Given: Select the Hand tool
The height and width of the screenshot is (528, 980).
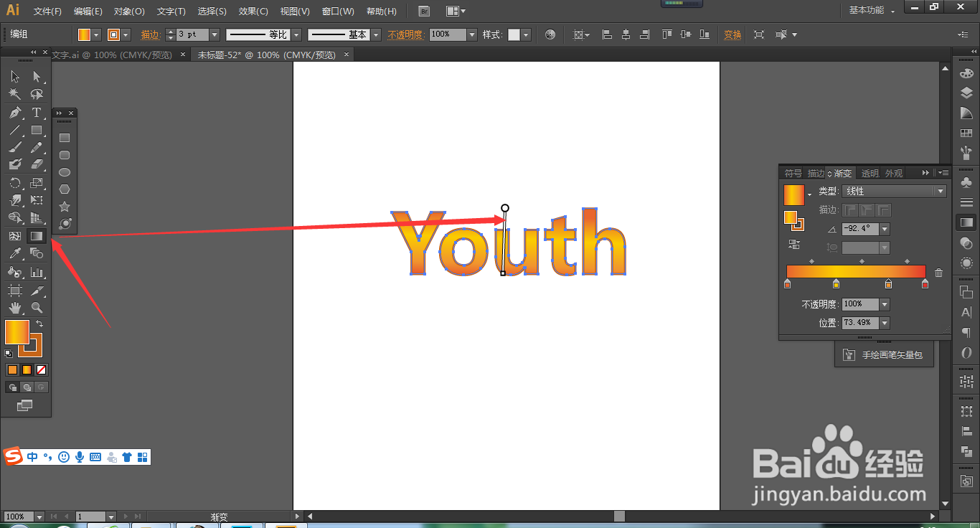Looking at the screenshot, I should [15, 308].
